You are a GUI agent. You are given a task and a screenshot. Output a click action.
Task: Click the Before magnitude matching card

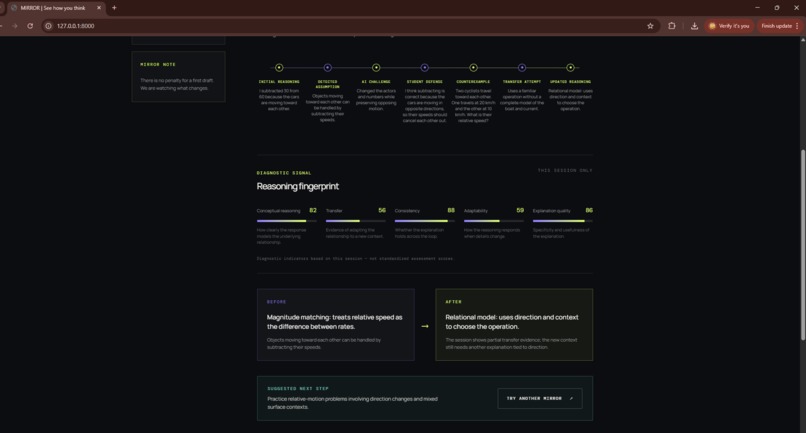point(336,324)
